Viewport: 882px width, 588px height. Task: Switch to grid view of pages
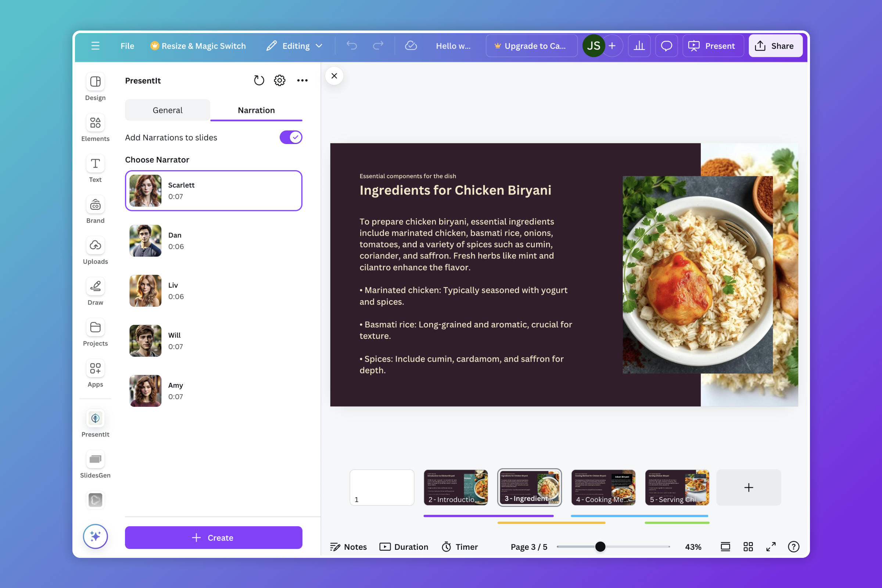(748, 546)
